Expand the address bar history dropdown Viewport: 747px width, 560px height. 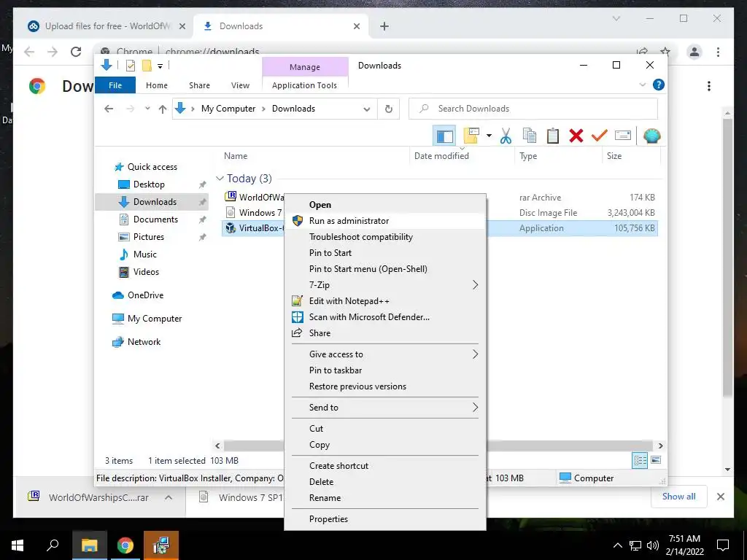[366, 109]
